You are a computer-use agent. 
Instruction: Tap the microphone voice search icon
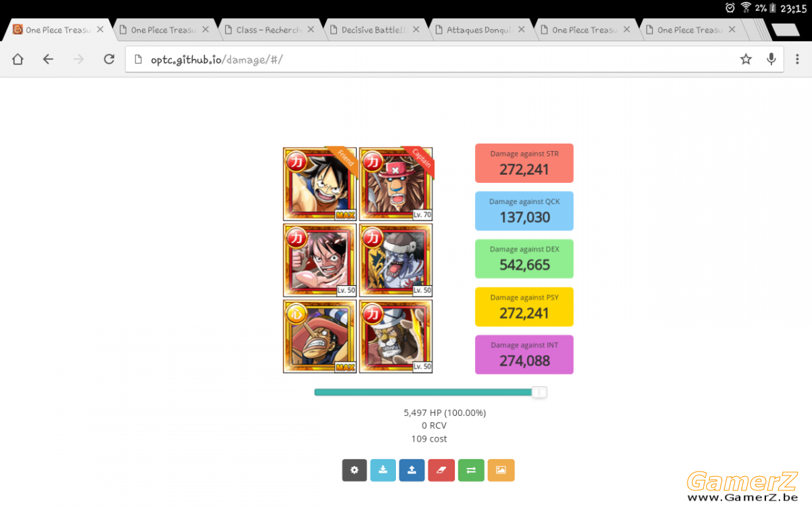coord(771,60)
